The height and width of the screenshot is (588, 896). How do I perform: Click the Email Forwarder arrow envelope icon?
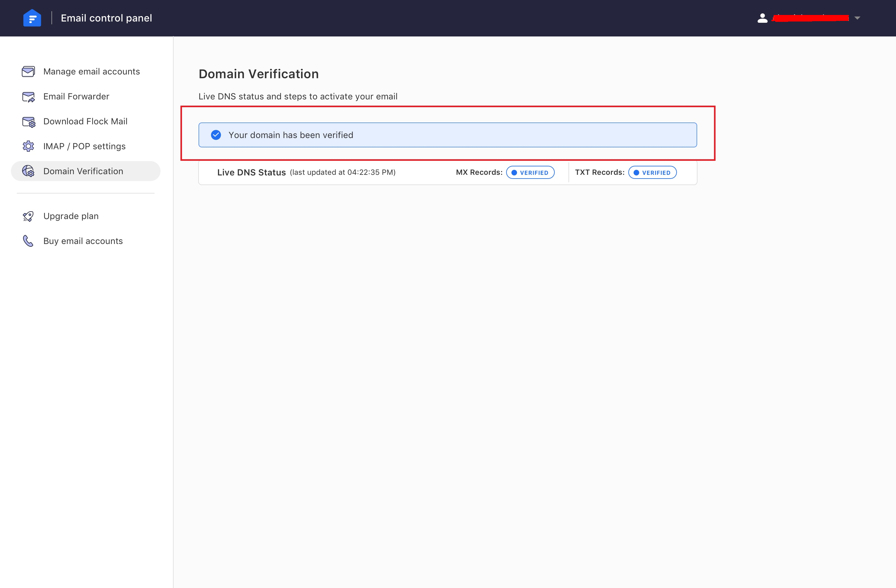pyautogui.click(x=28, y=97)
